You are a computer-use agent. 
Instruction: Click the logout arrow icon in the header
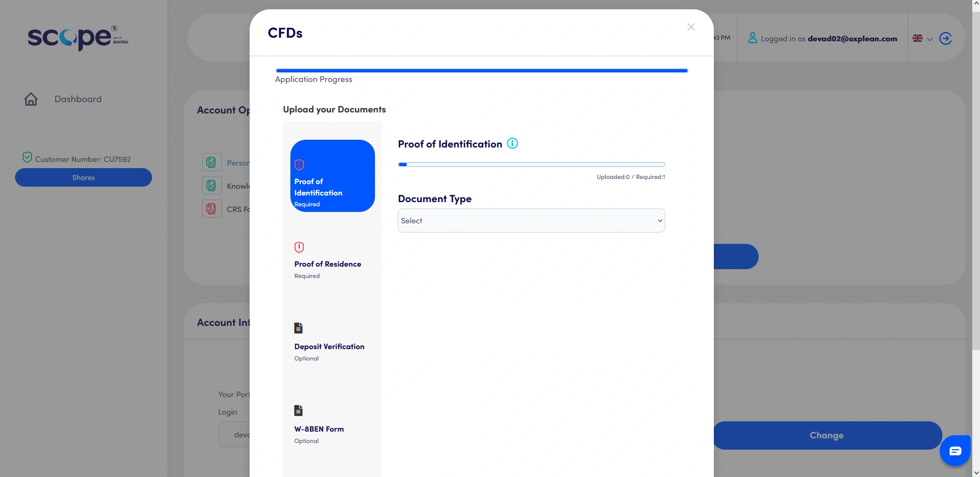click(x=946, y=38)
